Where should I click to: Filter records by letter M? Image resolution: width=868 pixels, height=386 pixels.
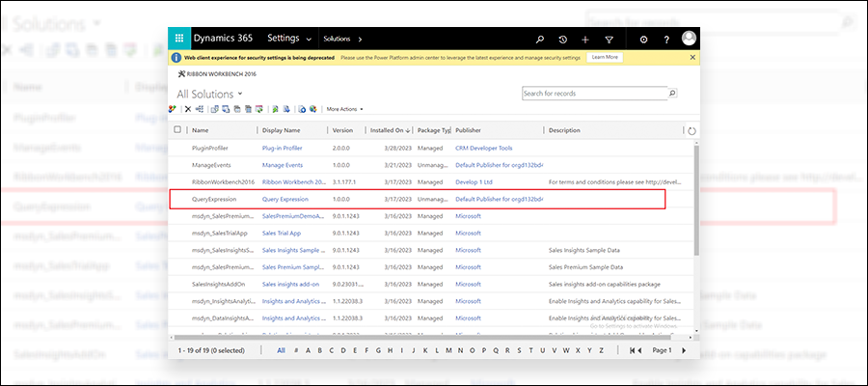(x=448, y=350)
